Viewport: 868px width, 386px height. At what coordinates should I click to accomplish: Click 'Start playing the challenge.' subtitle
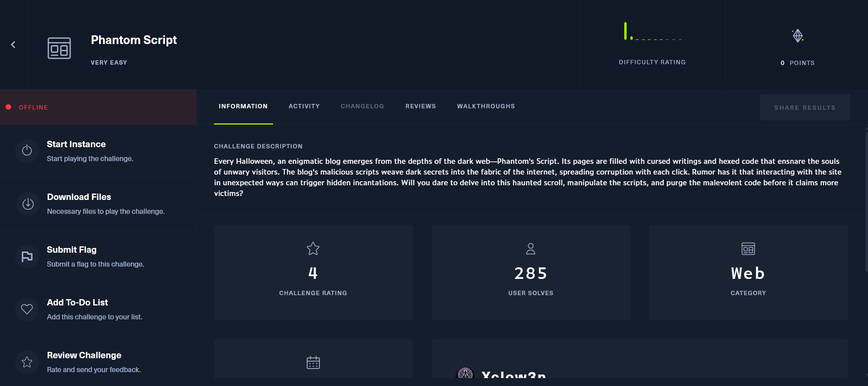(90, 159)
